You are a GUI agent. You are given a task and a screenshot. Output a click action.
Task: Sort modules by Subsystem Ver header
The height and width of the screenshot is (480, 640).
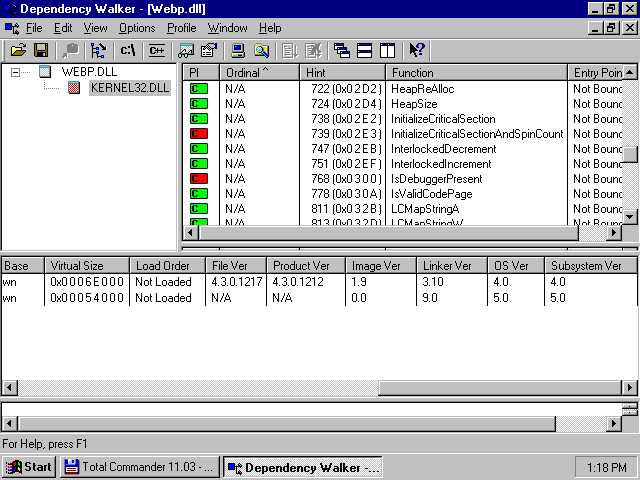tap(591, 266)
